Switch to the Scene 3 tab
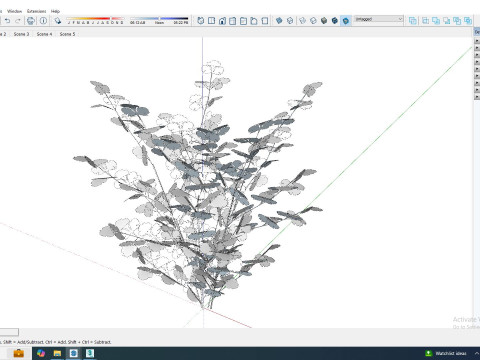Image resolution: width=480 pixels, height=360 pixels. (21, 34)
